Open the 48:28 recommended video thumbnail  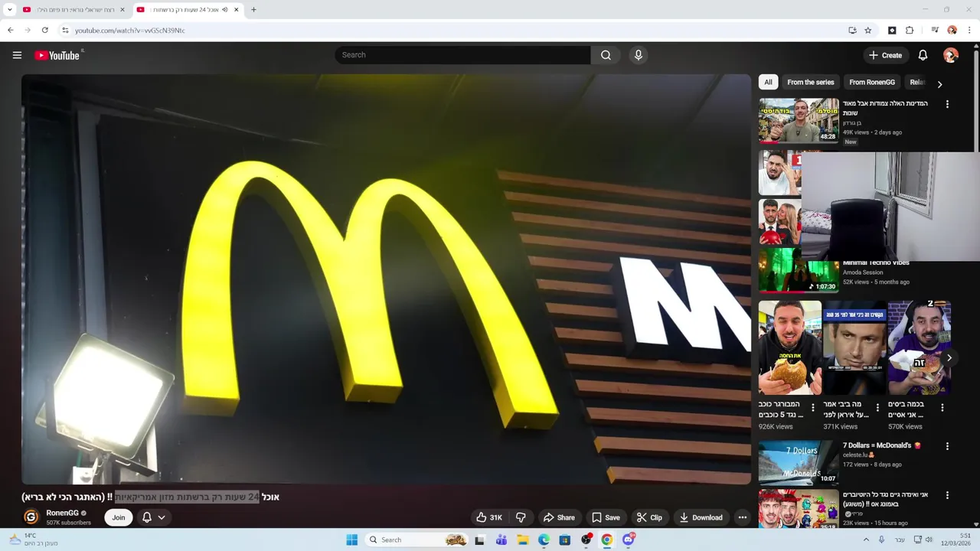(799, 120)
